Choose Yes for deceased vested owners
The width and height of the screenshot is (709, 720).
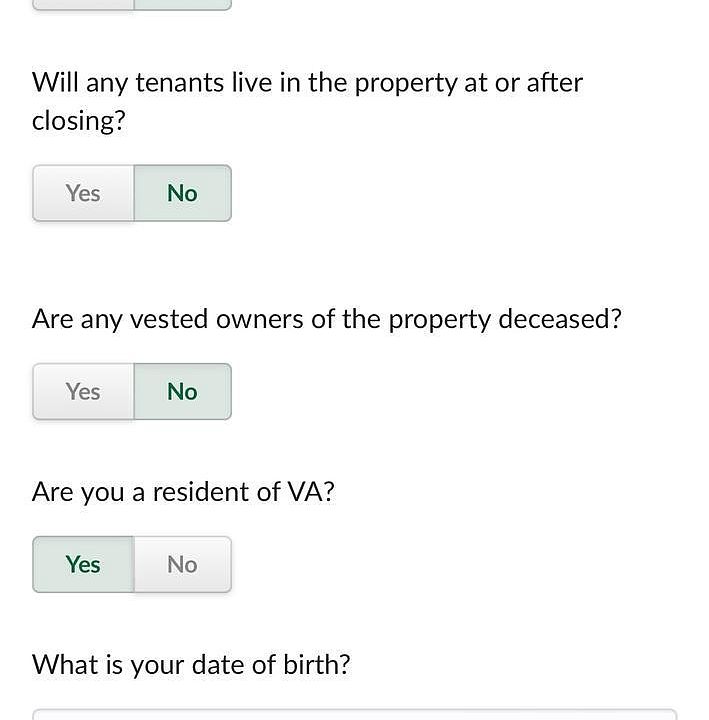pos(83,391)
